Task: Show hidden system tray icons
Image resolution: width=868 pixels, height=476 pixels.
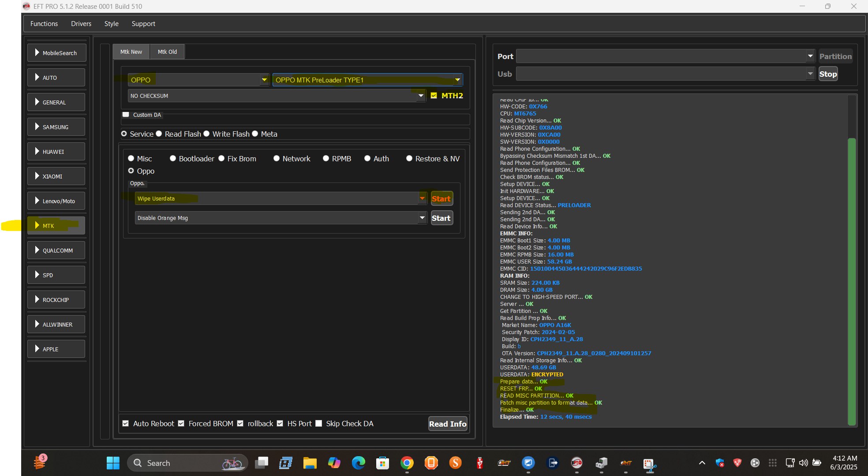Action: (x=702, y=463)
